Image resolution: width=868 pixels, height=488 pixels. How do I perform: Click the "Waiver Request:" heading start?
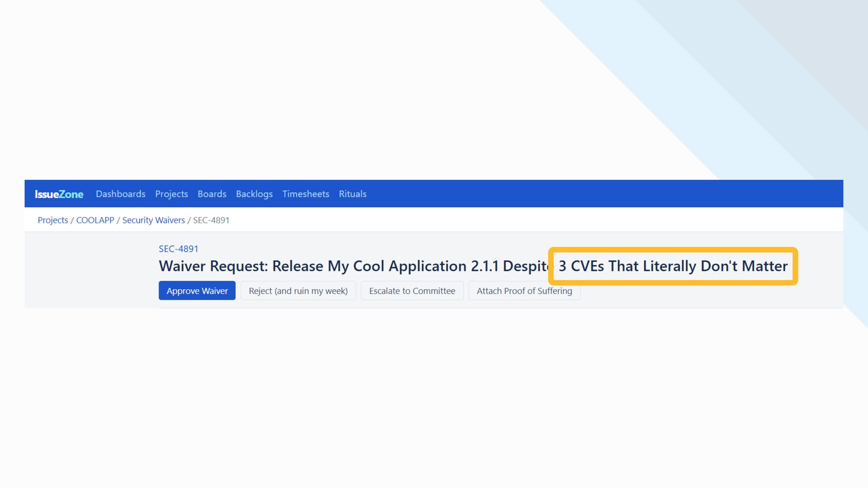(212, 266)
